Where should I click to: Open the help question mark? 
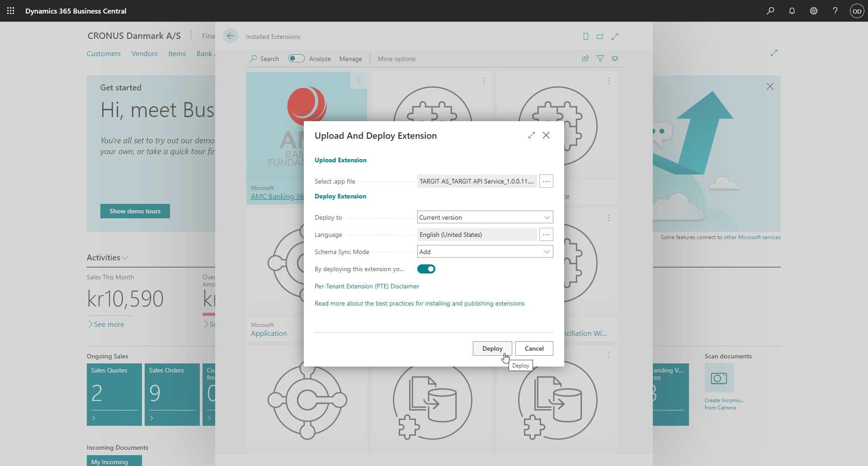835,11
